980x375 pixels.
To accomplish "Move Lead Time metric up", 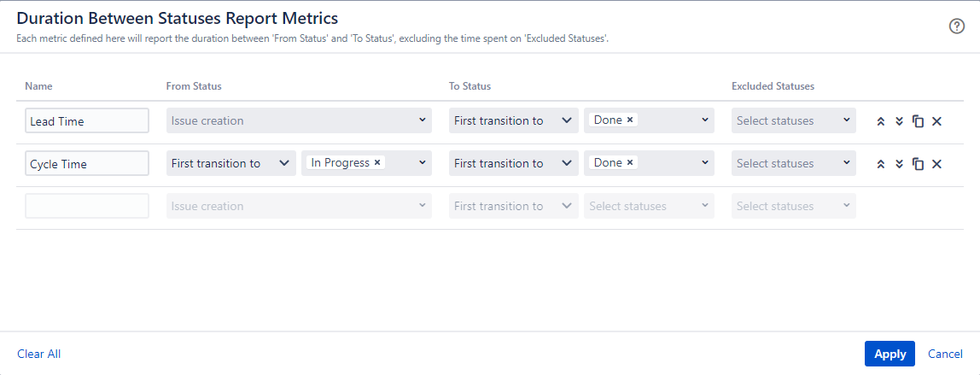I will coord(881,121).
